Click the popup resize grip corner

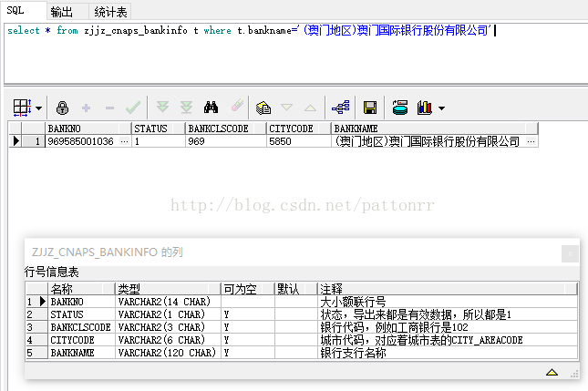coord(574,374)
